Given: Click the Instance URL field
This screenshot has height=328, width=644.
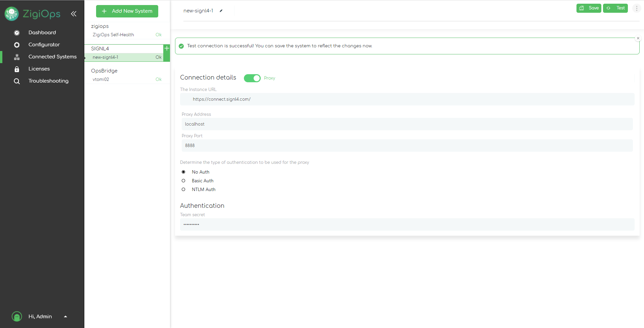Looking at the screenshot, I should pyautogui.click(x=407, y=99).
